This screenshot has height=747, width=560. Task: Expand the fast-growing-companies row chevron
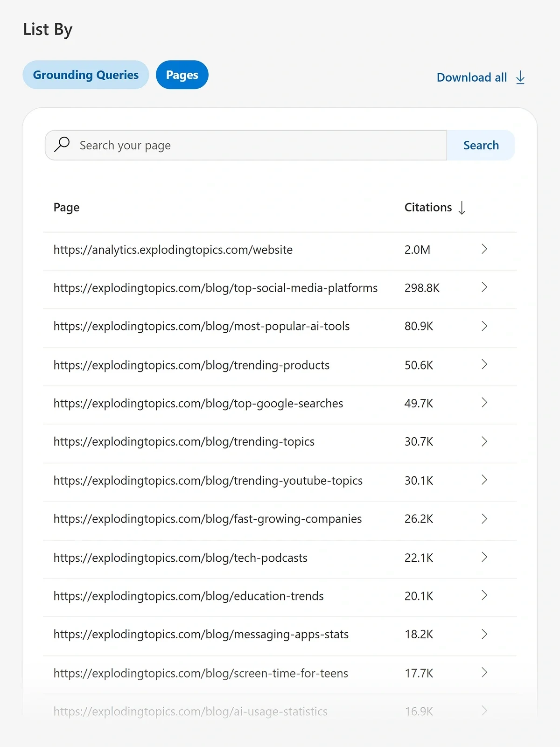point(484,519)
